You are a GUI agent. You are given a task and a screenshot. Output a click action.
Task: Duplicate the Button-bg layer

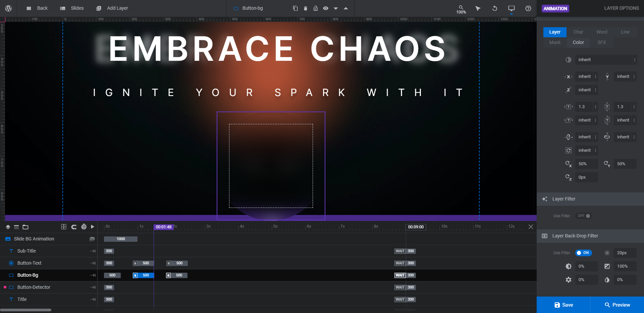tap(295, 8)
